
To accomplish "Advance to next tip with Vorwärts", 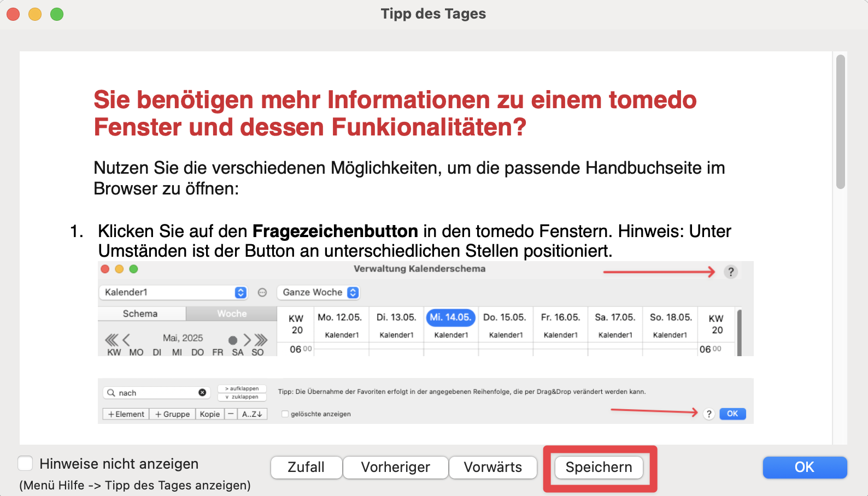I will pyautogui.click(x=492, y=468).
